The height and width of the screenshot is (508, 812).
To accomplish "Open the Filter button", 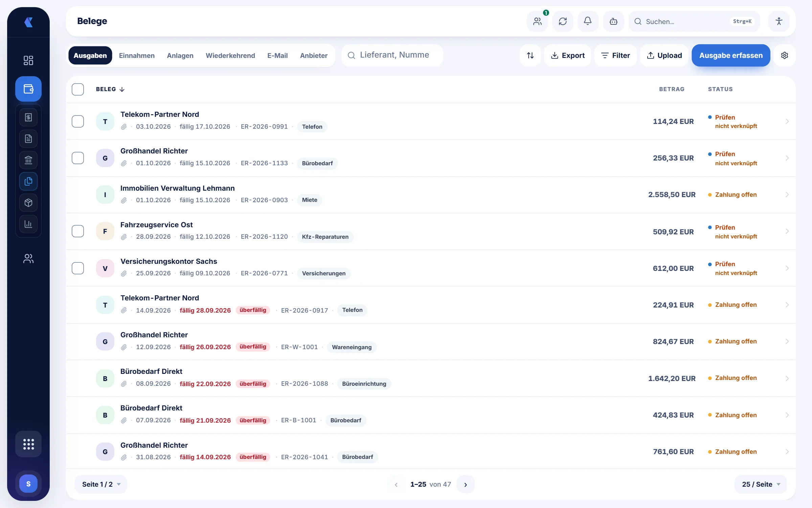I will pyautogui.click(x=615, y=55).
